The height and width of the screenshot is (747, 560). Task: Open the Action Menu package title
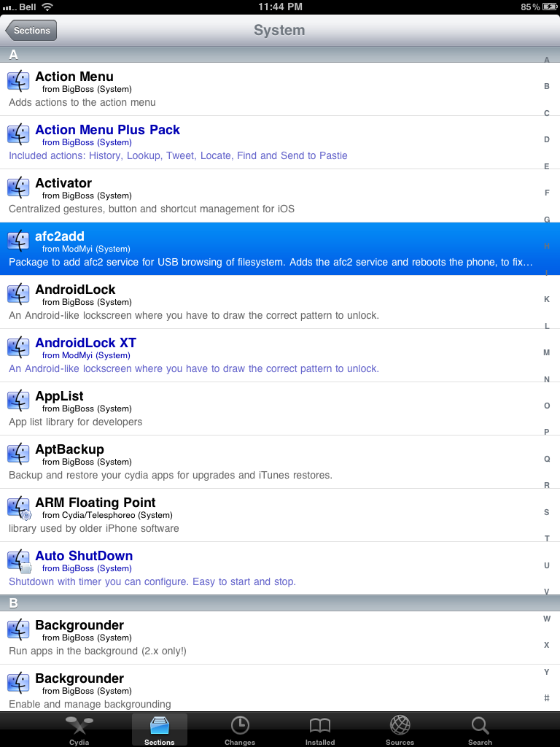74,77
